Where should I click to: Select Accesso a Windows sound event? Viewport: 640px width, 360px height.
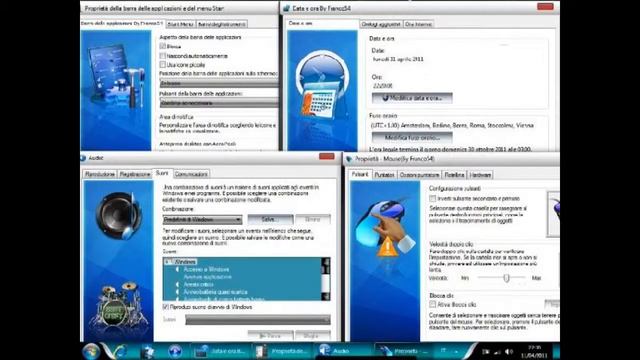(206, 269)
